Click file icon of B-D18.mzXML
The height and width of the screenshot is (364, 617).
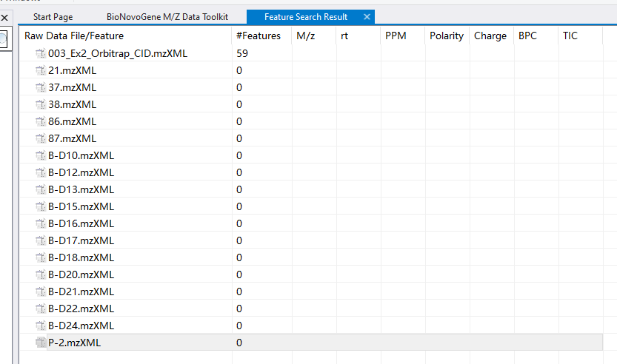(41, 258)
